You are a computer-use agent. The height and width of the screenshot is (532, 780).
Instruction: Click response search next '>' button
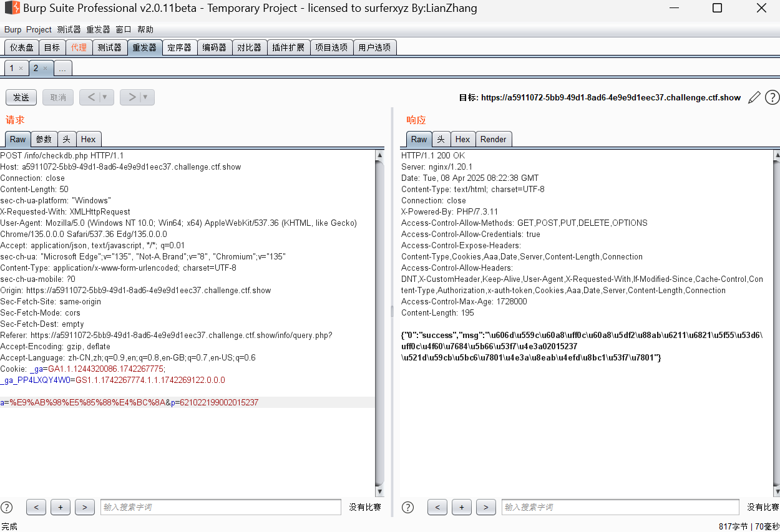pos(485,507)
